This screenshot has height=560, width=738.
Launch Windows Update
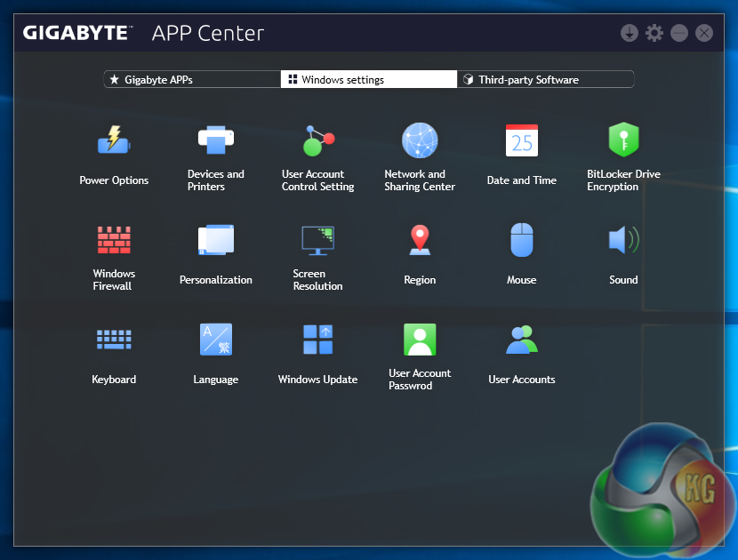point(317,340)
